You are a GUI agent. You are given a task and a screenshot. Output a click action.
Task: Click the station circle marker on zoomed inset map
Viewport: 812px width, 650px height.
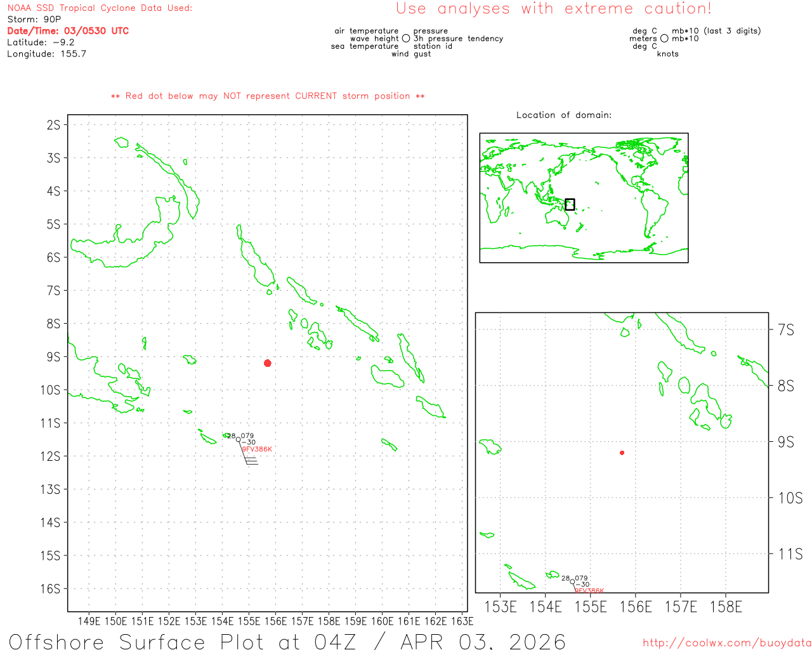(572, 581)
